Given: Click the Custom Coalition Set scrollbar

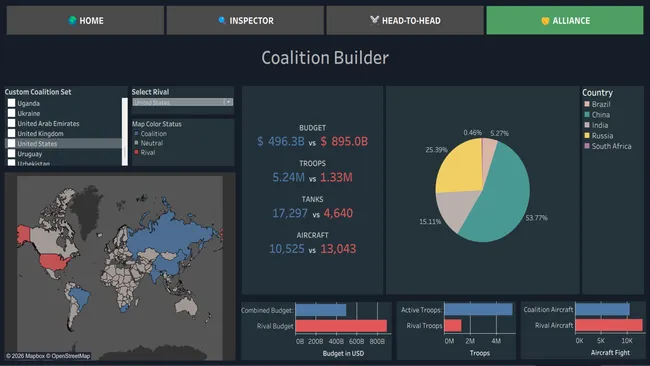Looking at the screenshot, I should coord(125,132).
